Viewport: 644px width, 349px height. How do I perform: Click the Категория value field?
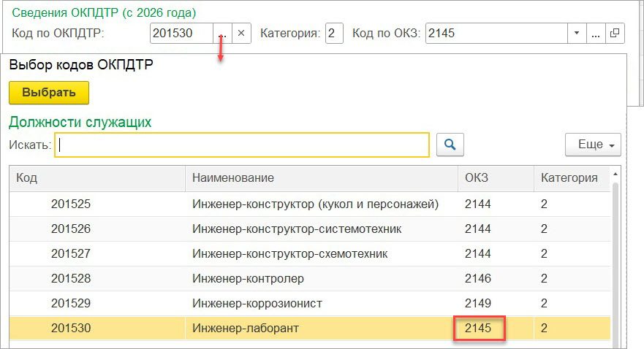pos(334,34)
